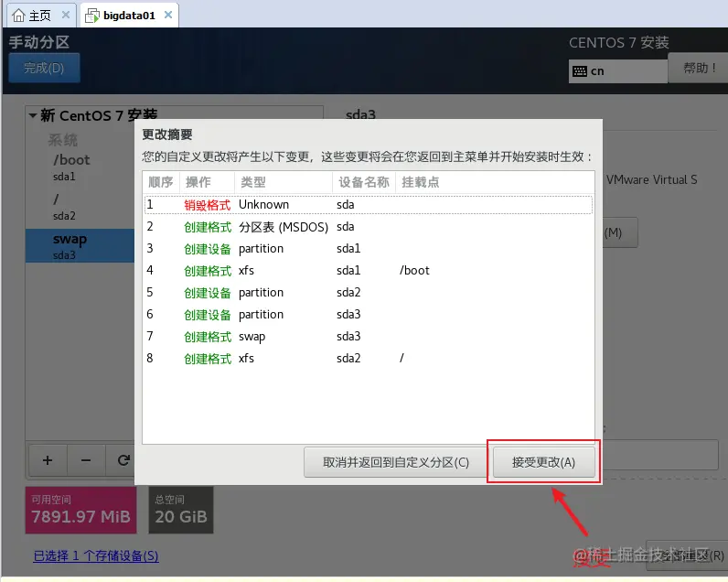Switch to the bigdata01 VM tab
This screenshot has height=582, width=728.
click(129, 16)
